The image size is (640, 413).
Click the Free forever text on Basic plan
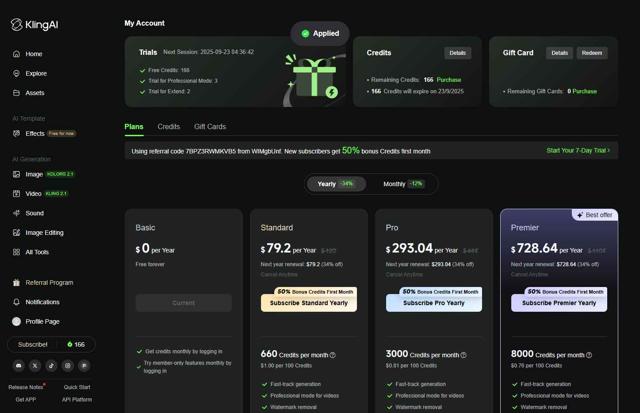pos(150,264)
